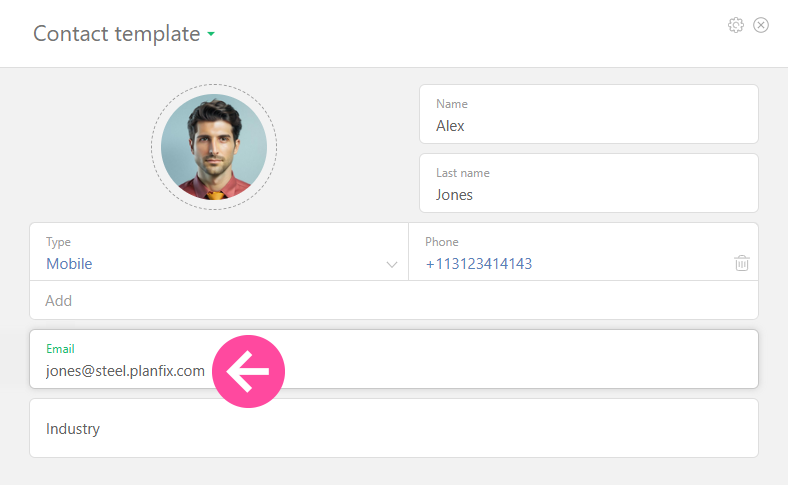Open settings with the gear icon
Image resolution: width=788 pixels, height=485 pixels.
click(x=736, y=25)
